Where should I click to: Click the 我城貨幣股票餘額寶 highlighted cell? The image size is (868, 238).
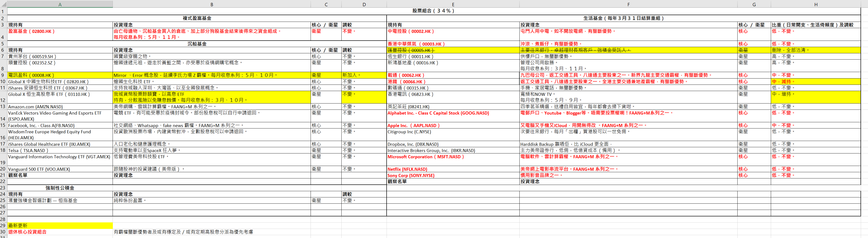coord(212,97)
